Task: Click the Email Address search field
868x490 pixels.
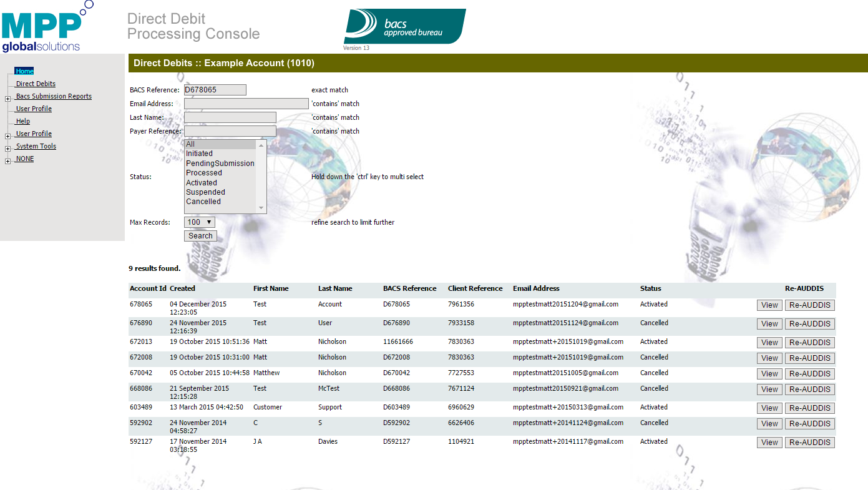Action: point(246,104)
